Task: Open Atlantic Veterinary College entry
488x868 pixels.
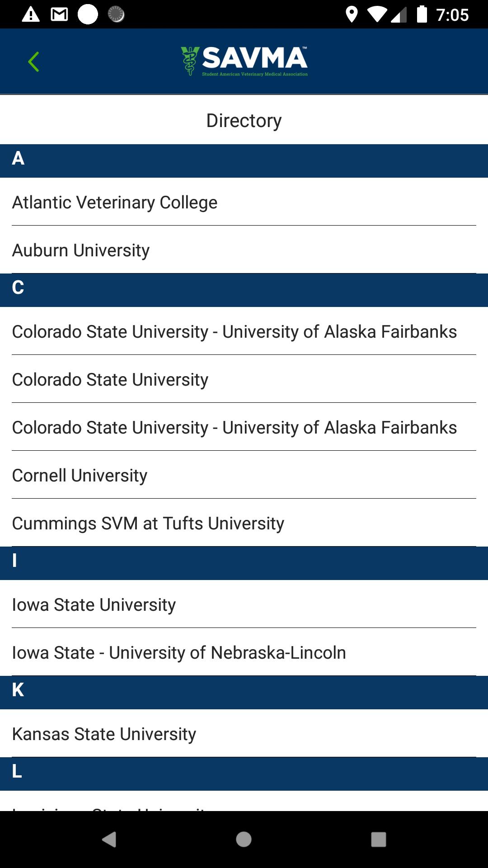Action: [x=244, y=202]
